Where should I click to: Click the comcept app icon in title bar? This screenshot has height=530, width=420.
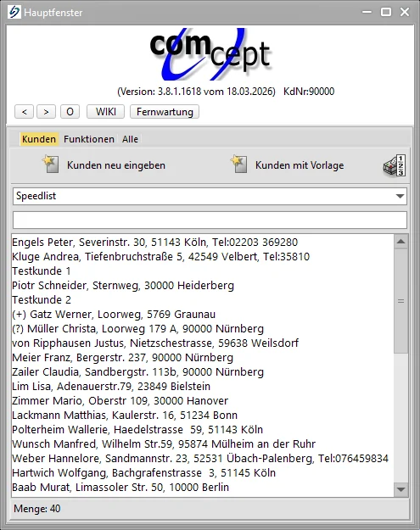click(x=14, y=12)
